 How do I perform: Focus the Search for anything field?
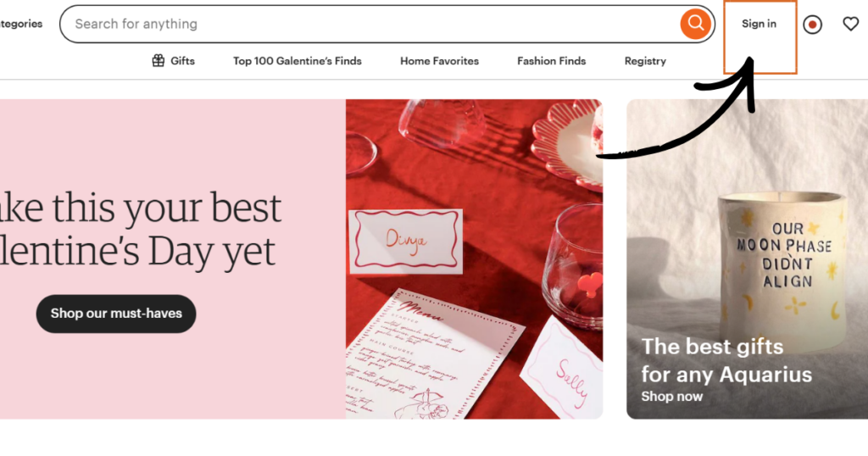(x=370, y=24)
